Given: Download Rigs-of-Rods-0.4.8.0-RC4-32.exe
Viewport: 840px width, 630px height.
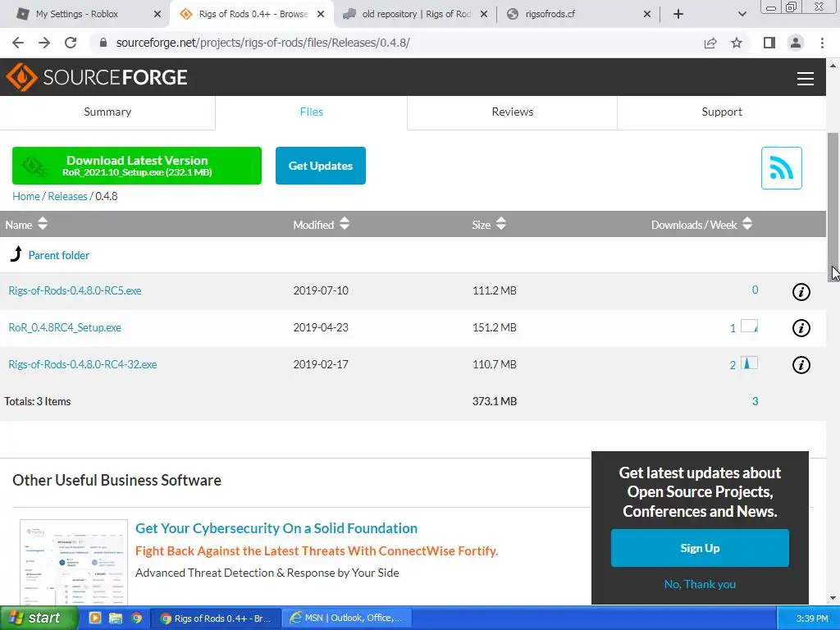Looking at the screenshot, I should 83,364.
